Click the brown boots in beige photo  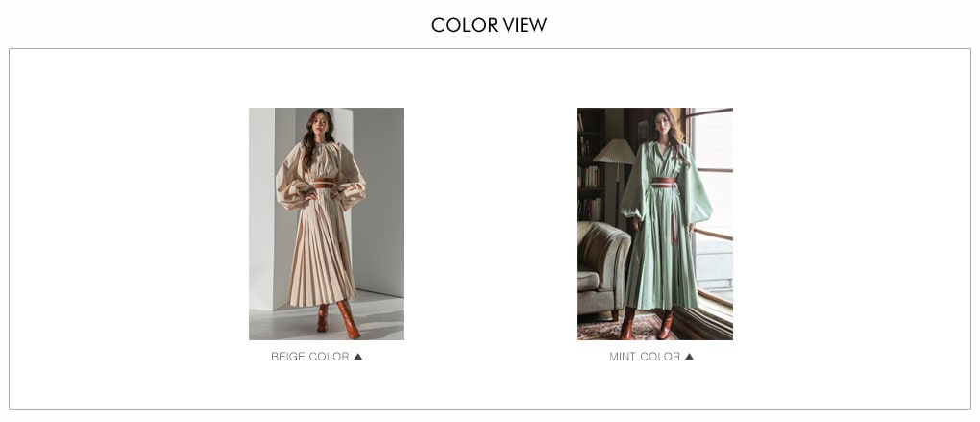coord(338,318)
